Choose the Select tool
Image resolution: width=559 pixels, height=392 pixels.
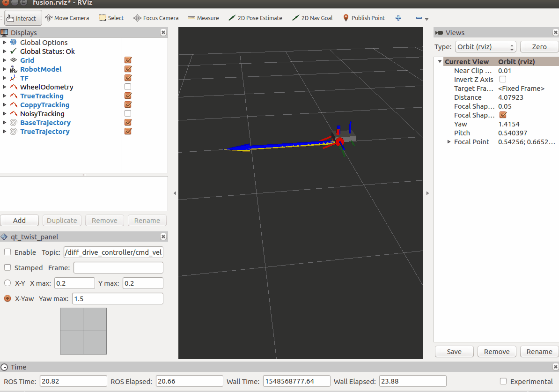point(111,18)
